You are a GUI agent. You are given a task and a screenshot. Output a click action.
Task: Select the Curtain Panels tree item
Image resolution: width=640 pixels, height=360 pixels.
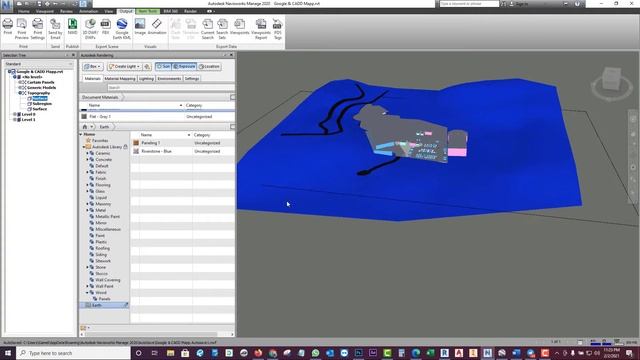40,82
